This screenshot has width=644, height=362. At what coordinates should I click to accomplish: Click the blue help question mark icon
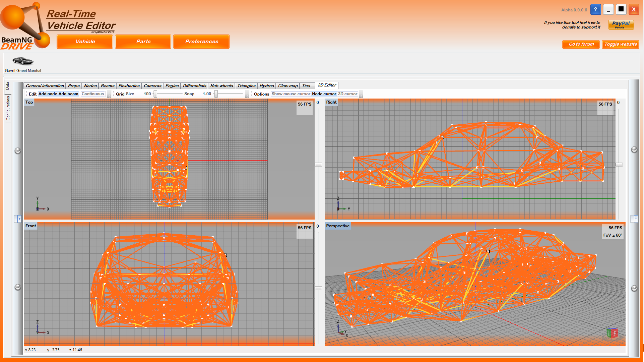(x=595, y=9)
